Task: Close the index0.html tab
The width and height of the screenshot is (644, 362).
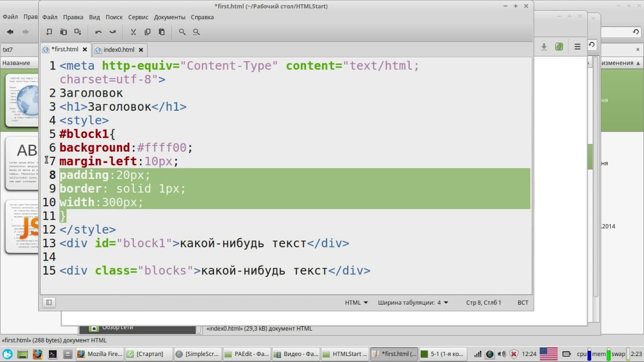Action: click(x=141, y=49)
